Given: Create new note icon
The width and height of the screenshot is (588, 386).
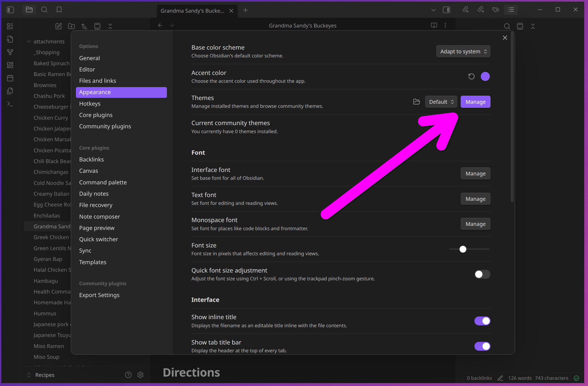Looking at the screenshot, I should point(58,26).
